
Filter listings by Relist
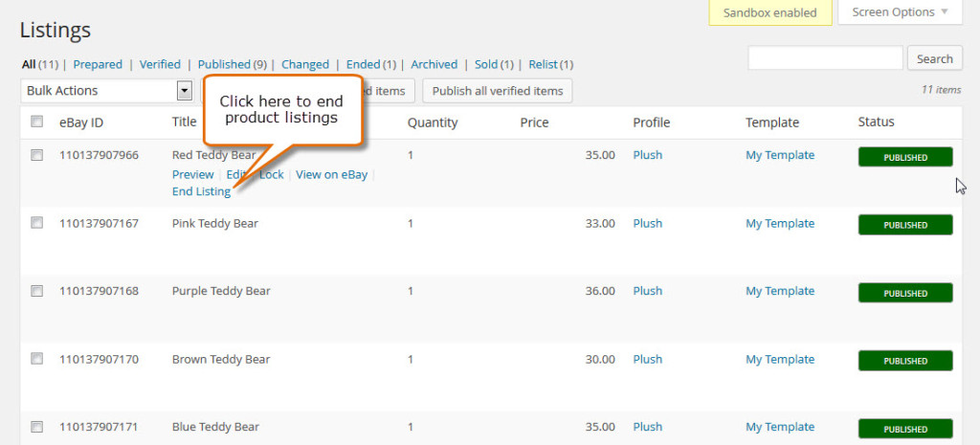coord(544,64)
